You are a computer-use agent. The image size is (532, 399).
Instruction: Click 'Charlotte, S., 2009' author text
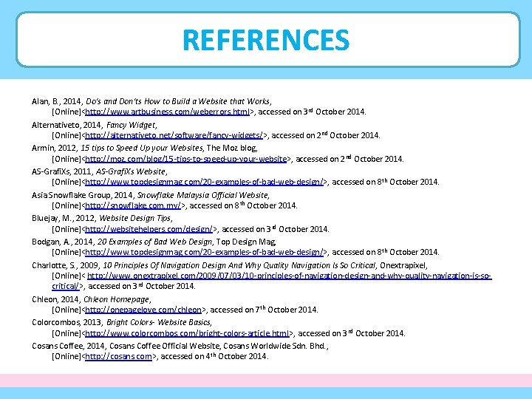click(x=64, y=266)
